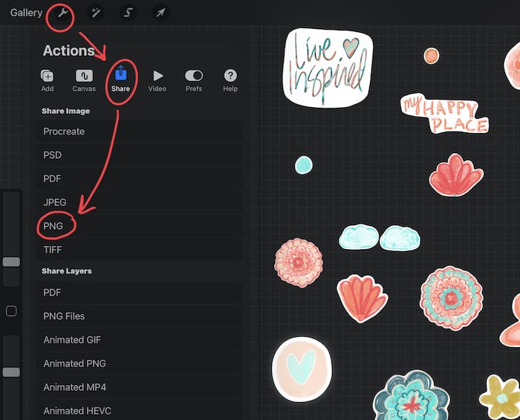
Task: Click the brush opacity slider handle
Action: pos(11,372)
